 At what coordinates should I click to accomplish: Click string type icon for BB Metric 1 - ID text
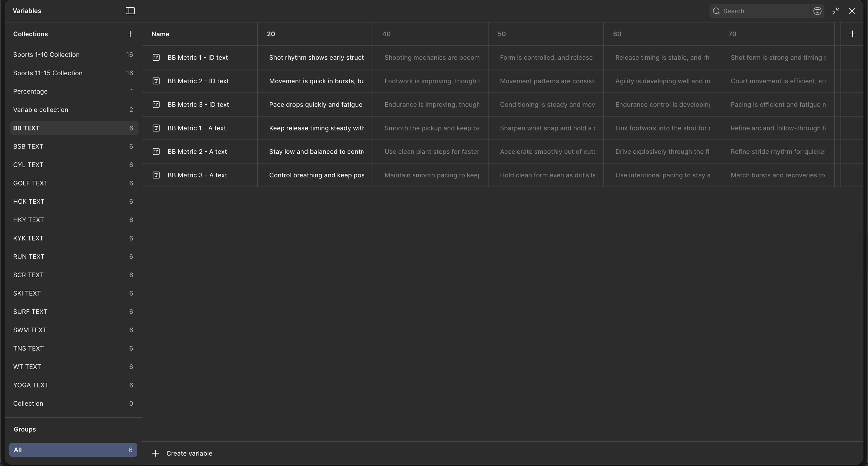pyautogui.click(x=156, y=58)
